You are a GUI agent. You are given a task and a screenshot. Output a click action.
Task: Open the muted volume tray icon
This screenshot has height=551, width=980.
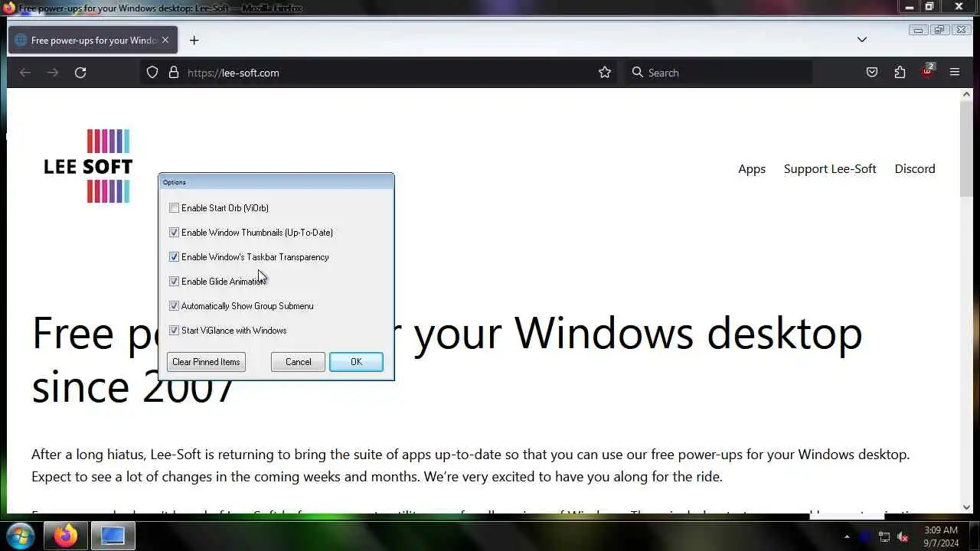pos(903,536)
